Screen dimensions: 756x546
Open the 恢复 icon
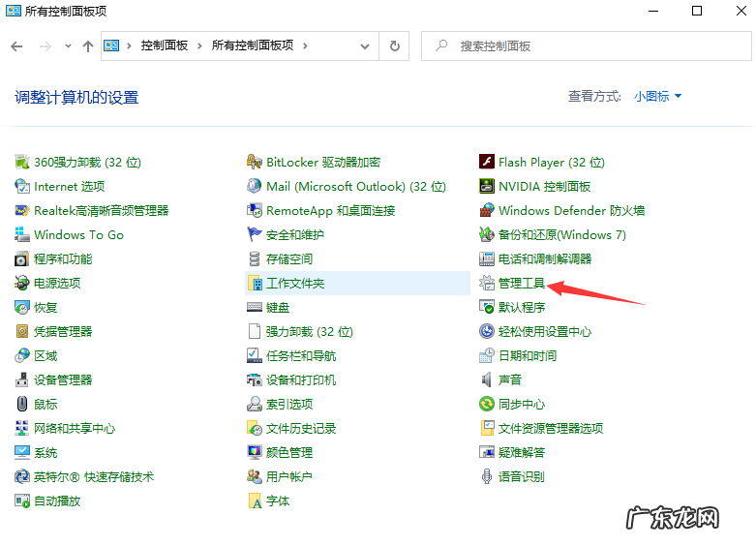[x=22, y=307]
